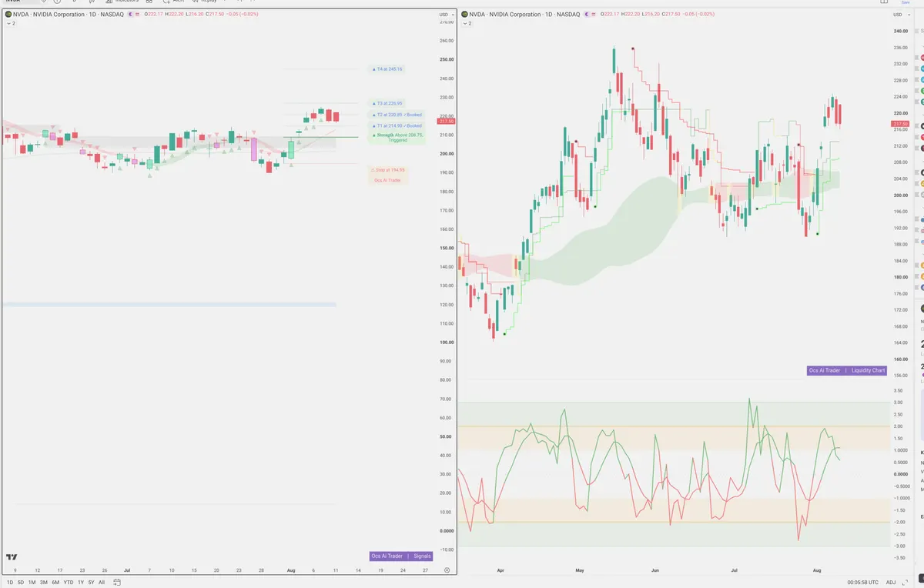
Task: Click the 'T3 at 226.95' target label
Action: click(x=387, y=103)
